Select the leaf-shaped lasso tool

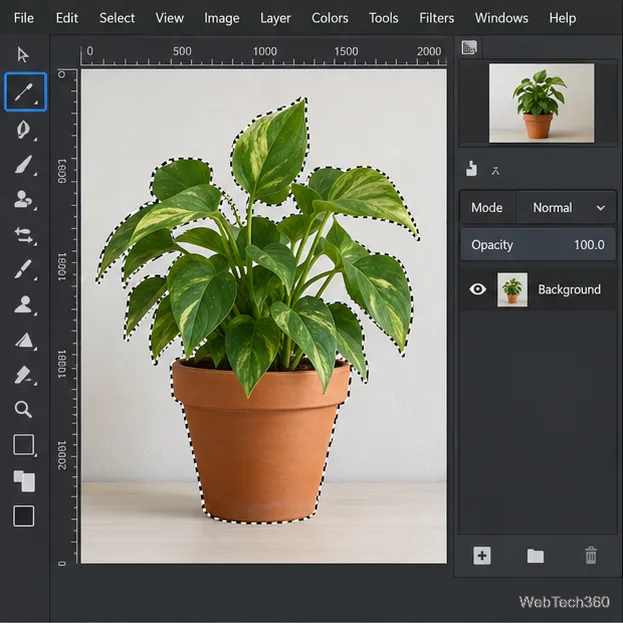click(24, 130)
